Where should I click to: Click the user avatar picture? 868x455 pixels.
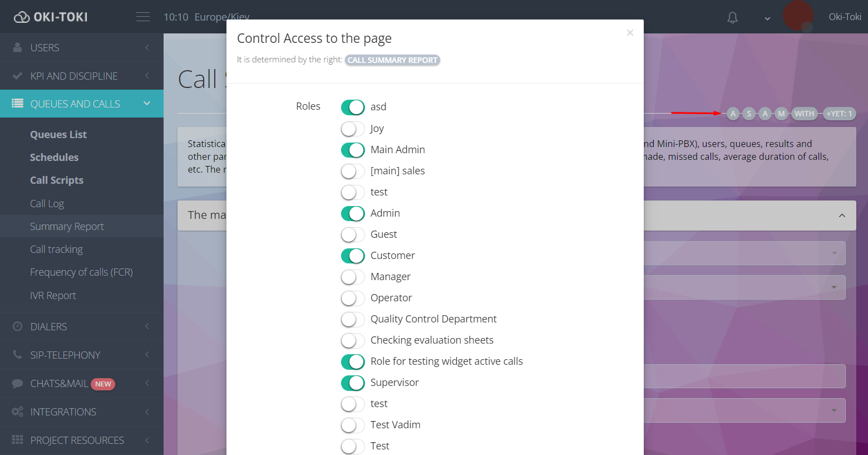click(x=798, y=16)
